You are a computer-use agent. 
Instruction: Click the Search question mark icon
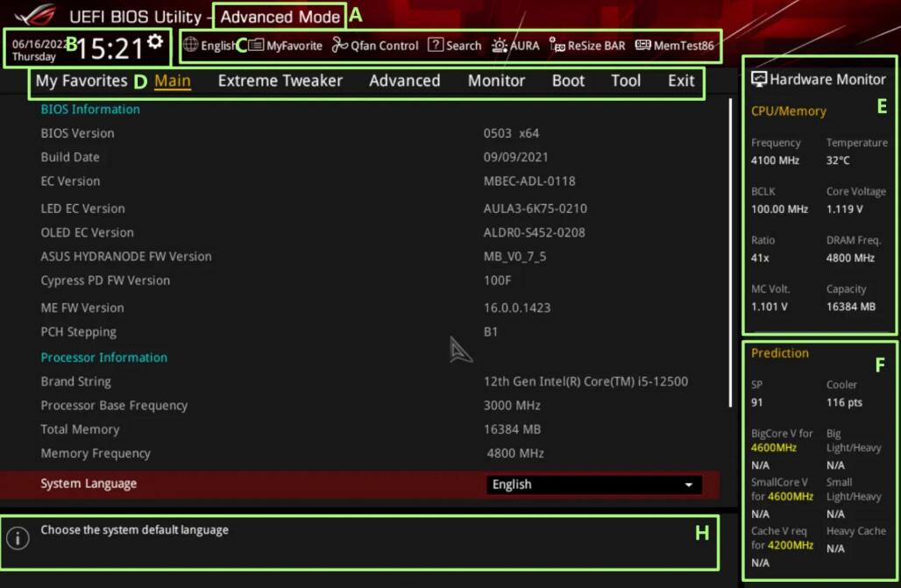[x=436, y=46]
